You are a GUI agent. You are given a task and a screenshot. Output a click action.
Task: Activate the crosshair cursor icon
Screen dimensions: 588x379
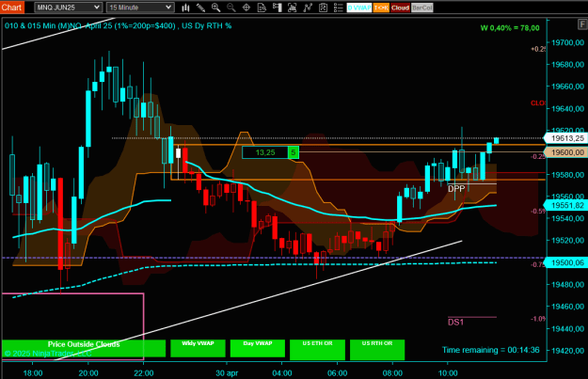pos(246,8)
